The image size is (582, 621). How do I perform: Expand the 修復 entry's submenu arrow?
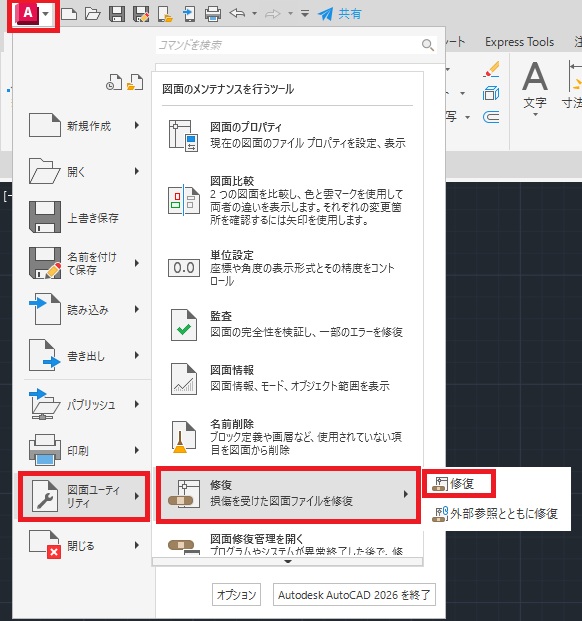pyautogui.click(x=405, y=494)
